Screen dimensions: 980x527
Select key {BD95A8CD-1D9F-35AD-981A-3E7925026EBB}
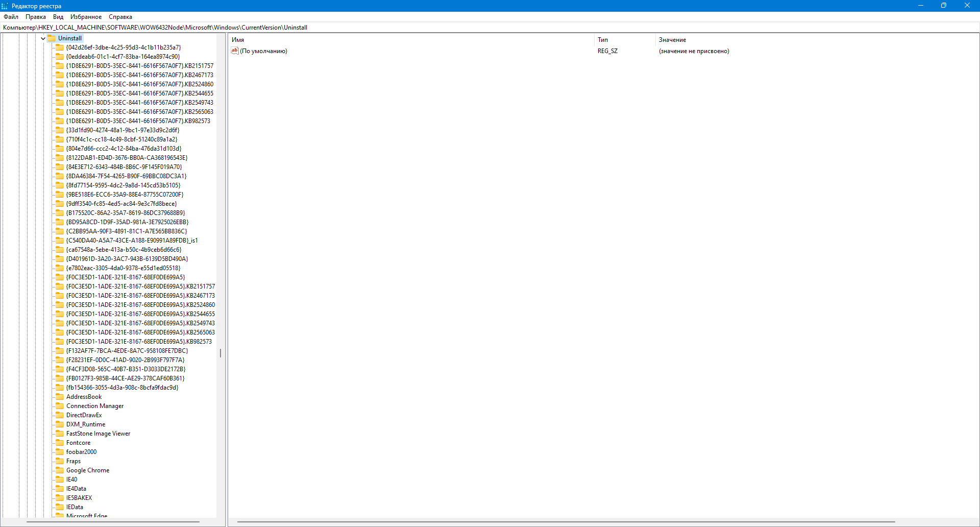pos(127,222)
